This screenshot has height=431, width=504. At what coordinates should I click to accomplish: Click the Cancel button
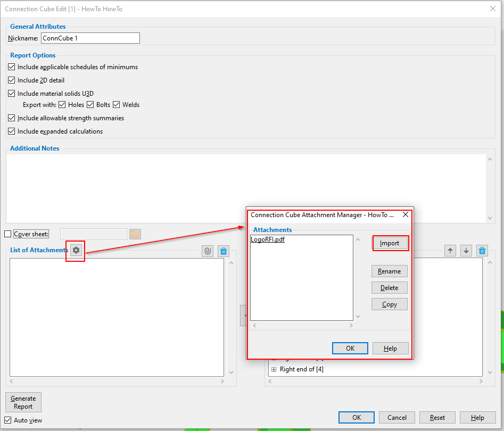coord(397,418)
